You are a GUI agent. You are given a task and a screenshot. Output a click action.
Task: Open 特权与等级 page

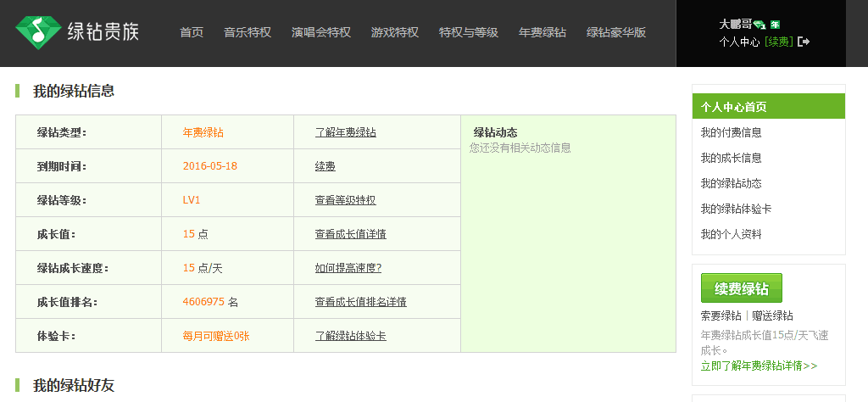click(468, 32)
